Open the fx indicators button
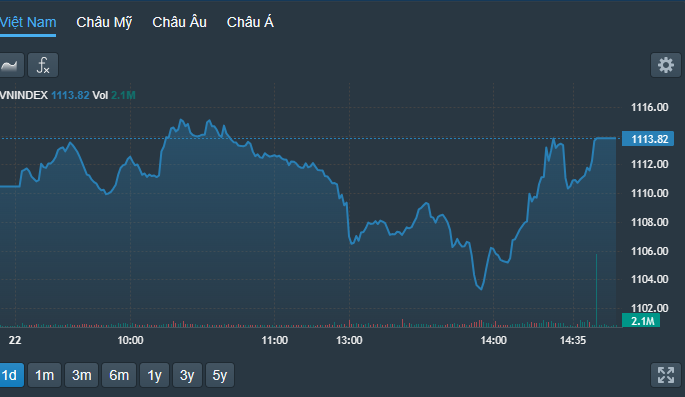The width and height of the screenshot is (685, 397). tap(43, 66)
